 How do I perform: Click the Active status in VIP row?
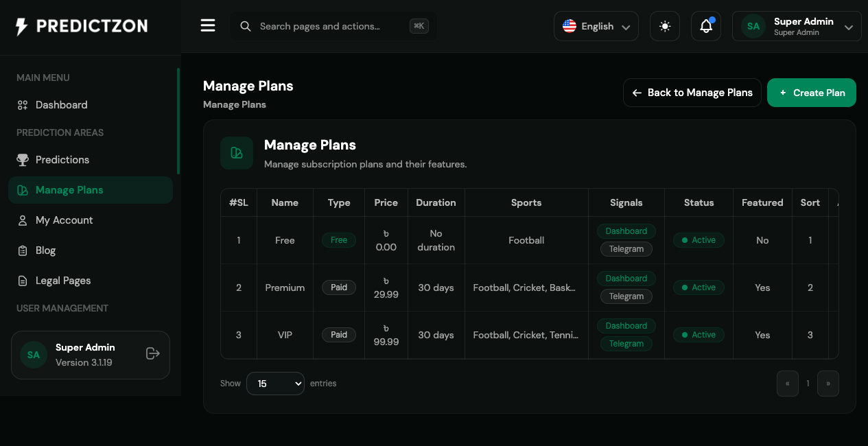699,335
